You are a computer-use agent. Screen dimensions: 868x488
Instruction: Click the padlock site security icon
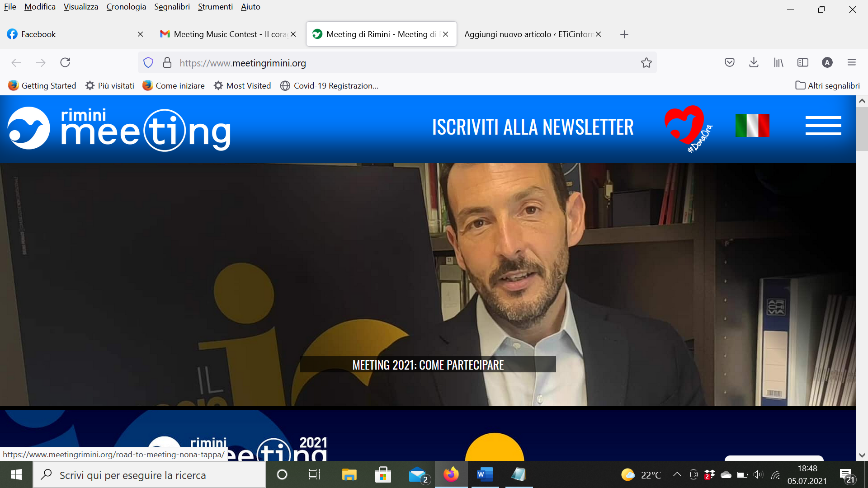(x=167, y=63)
